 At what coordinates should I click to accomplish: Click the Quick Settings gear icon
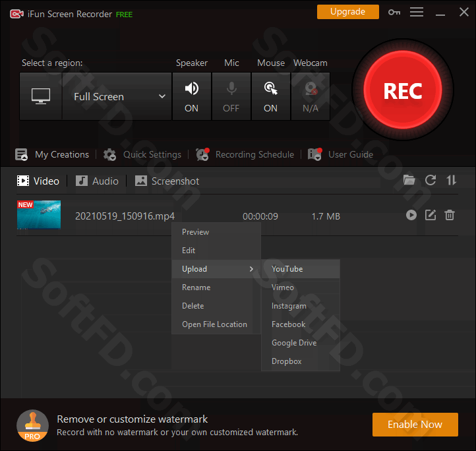[x=109, y=154]
